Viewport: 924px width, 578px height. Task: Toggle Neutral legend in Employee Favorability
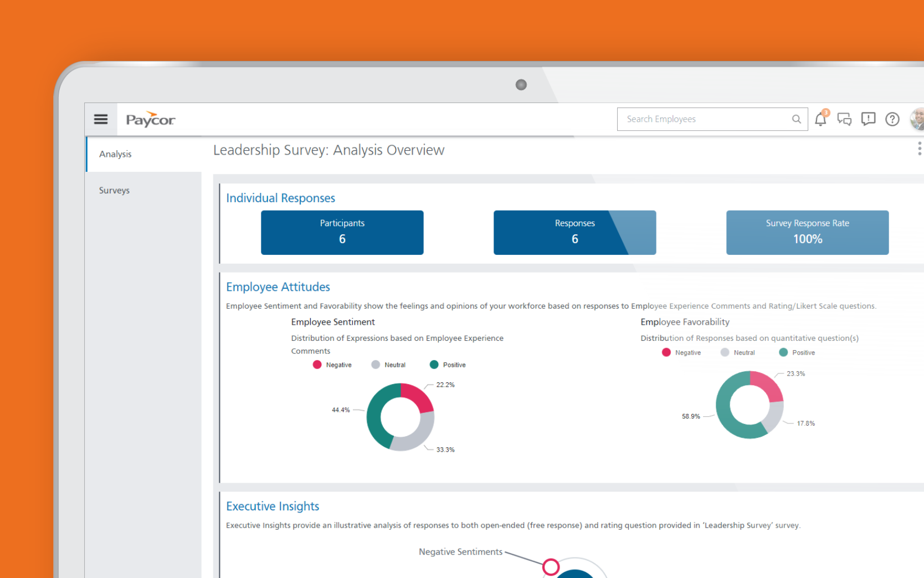click(737, 352)
